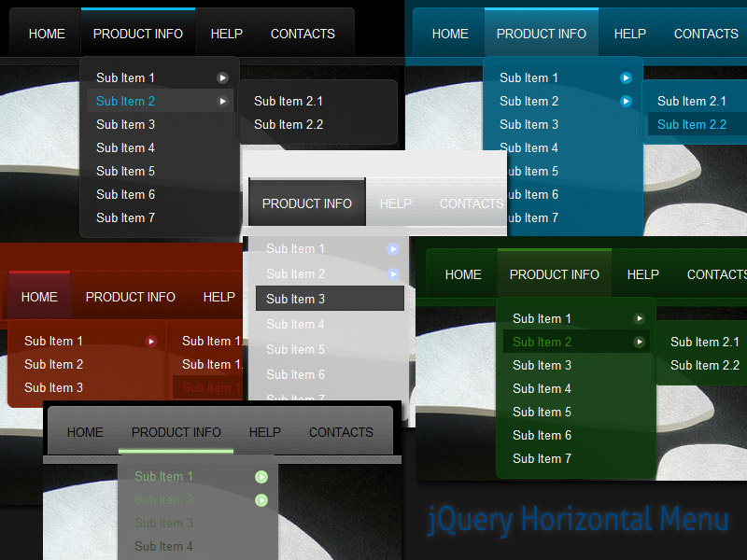Click the green circle icon beside Sub Item 2 in bottom gray menu
This screenshot has width=747, height=560.
click(261, 499)
